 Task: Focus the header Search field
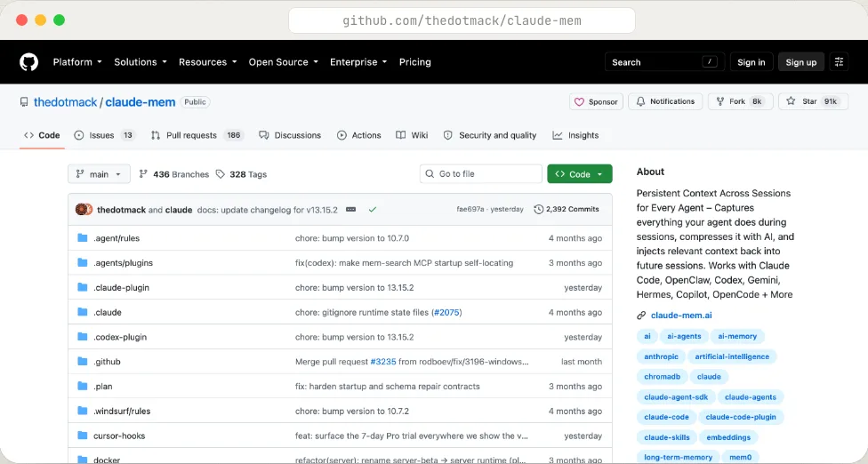(x=664, y=62)
